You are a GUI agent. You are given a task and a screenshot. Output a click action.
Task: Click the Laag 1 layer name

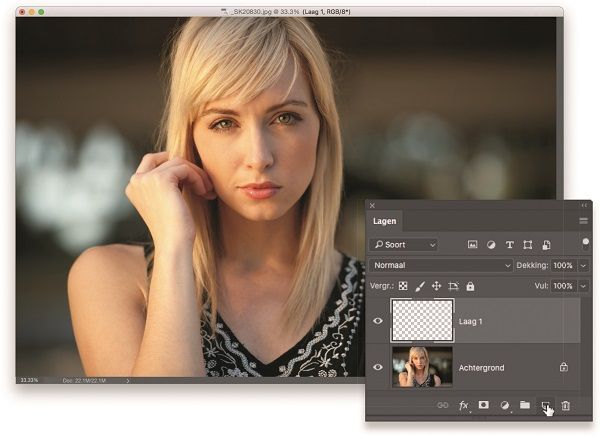click(470, 322)
